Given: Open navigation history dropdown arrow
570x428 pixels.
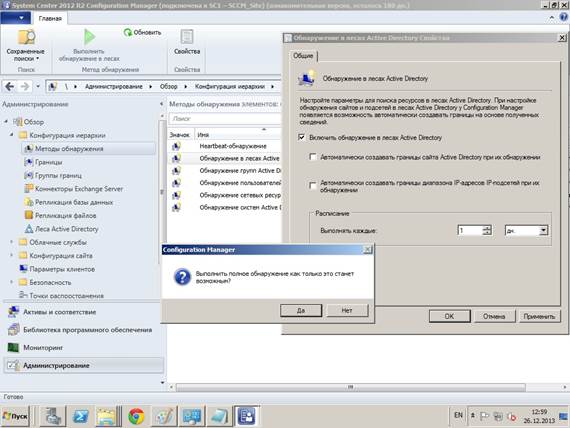Looking at the screenshot, I should (x=38, y=87).
